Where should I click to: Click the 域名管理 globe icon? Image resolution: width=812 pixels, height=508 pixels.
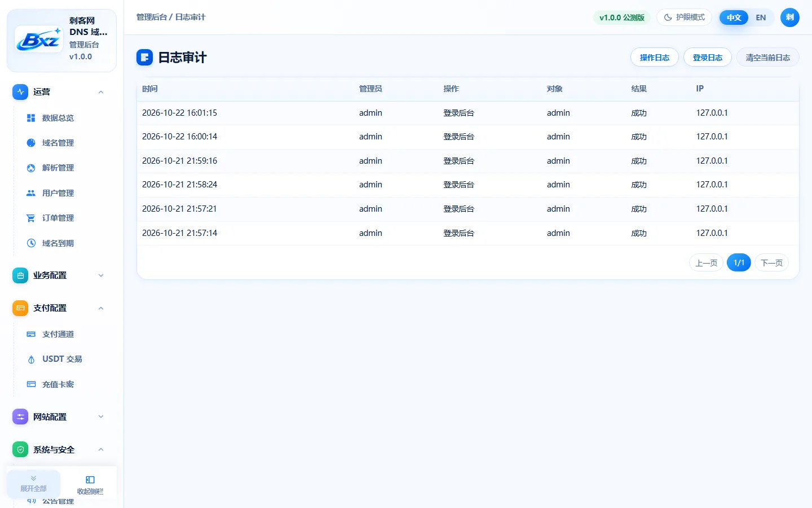coord(31,143)
